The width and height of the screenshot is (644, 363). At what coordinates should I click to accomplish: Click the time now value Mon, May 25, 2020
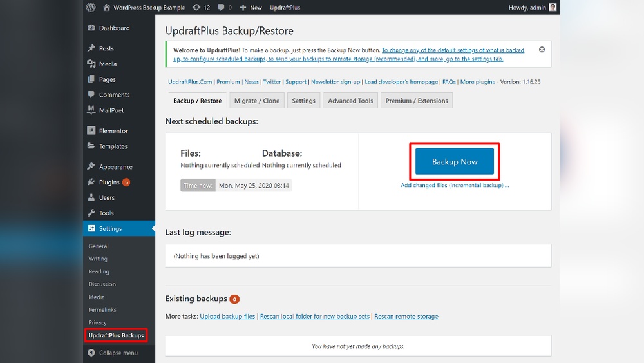[x=254, y=186]
